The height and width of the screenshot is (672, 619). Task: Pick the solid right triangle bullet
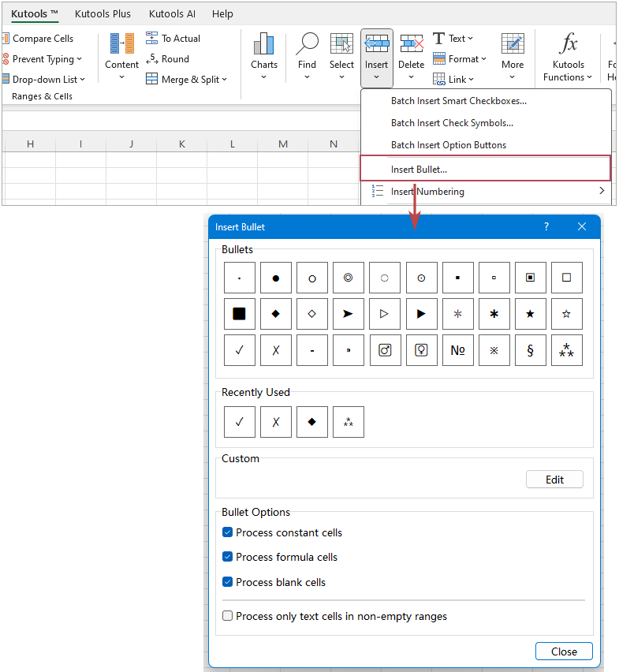pos(422,314)
